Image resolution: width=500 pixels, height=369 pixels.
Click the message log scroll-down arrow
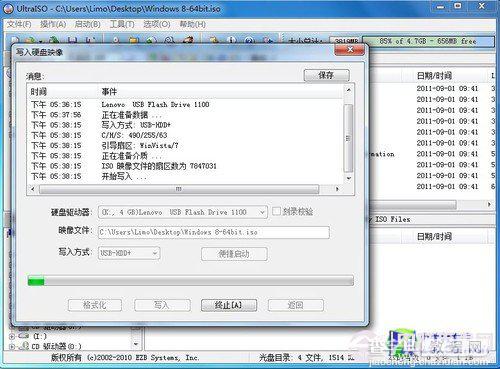[348, 178]
